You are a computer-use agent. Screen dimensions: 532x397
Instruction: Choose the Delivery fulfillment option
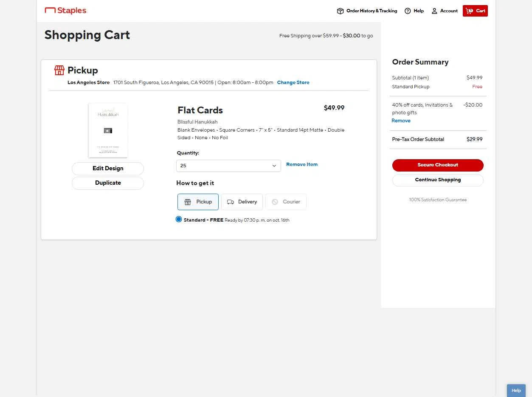point(242,202)
